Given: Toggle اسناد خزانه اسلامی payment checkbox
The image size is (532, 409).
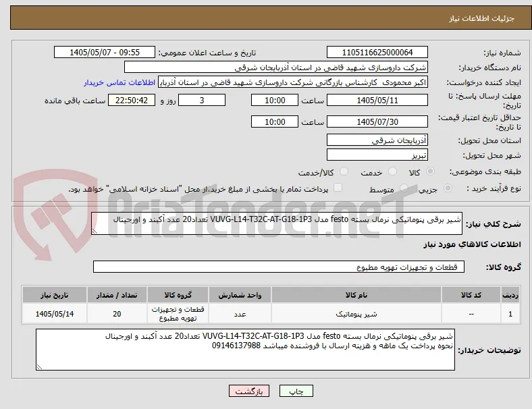Looking at the screenshot, I should pos(338,188).
